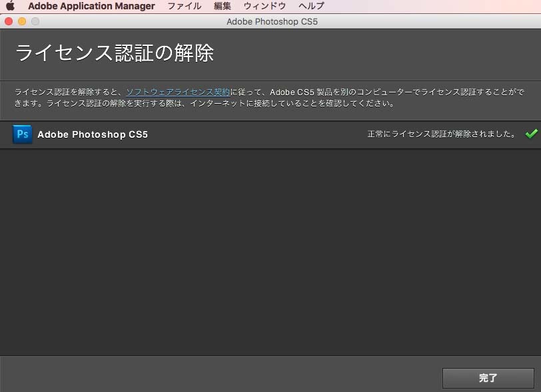Click the Photoshop CS5 Ps icon
This screenshot has width=541, height=392.
coord(23,134)
